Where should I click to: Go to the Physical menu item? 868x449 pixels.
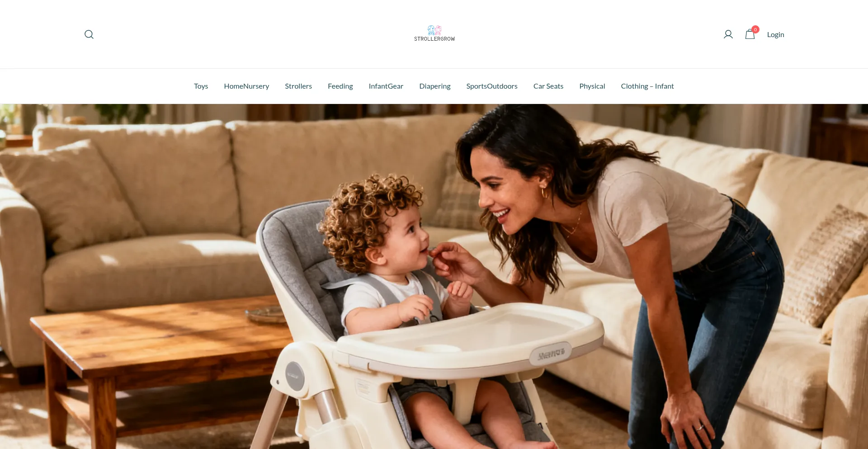(x=592, y=86)
